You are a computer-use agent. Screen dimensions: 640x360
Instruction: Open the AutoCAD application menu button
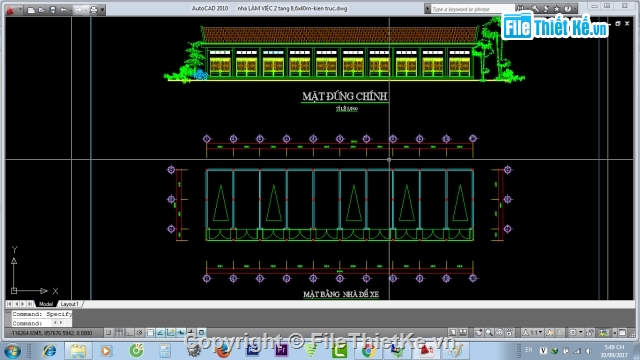(x=10, y=10)
